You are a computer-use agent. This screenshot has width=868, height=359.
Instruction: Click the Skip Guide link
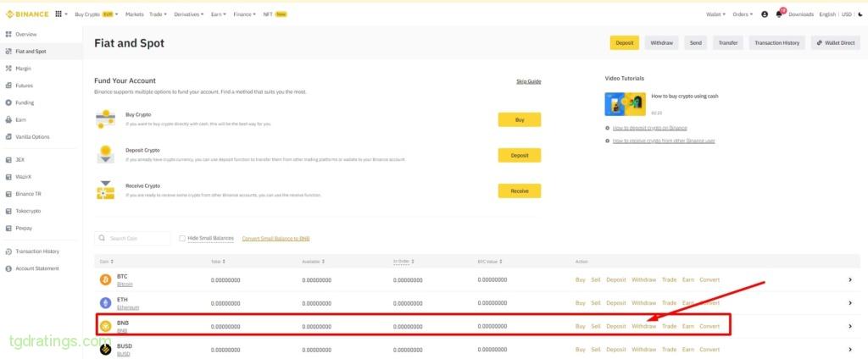coord(529,81)
